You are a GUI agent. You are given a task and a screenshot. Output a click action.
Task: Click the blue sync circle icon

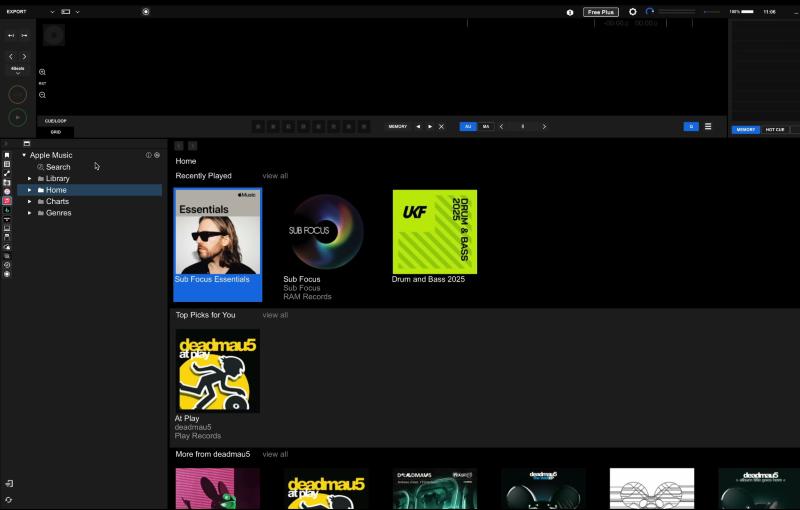tap(649, 12)
